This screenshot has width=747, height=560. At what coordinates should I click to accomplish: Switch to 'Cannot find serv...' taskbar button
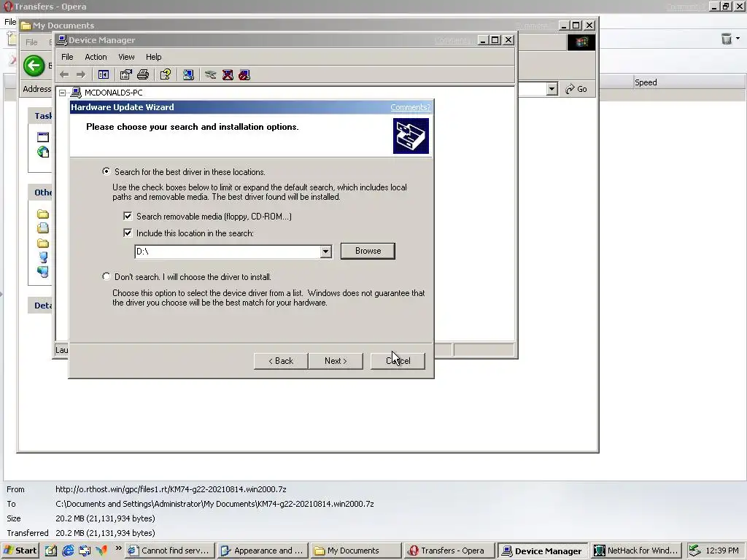click(x=170, y=551)
